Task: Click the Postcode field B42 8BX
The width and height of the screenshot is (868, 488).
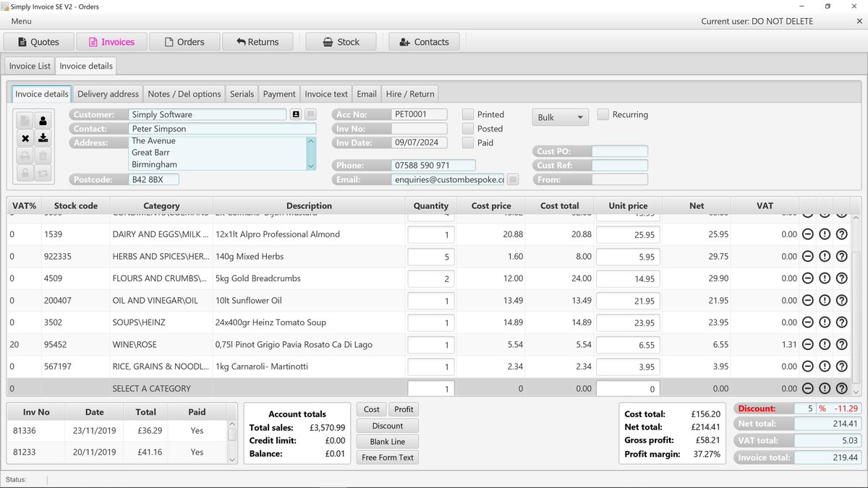Action: (x=153, y=179)
